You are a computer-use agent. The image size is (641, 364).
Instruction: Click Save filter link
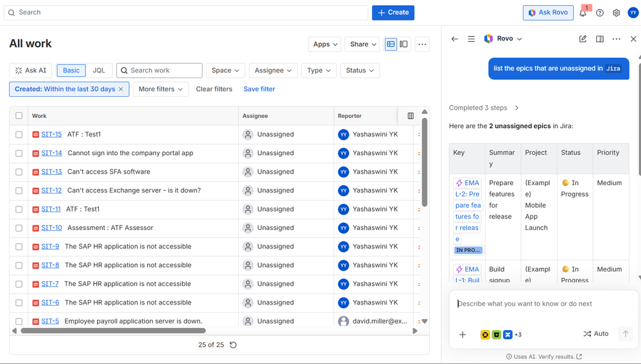pyautogui.click(x=259, y=89)
